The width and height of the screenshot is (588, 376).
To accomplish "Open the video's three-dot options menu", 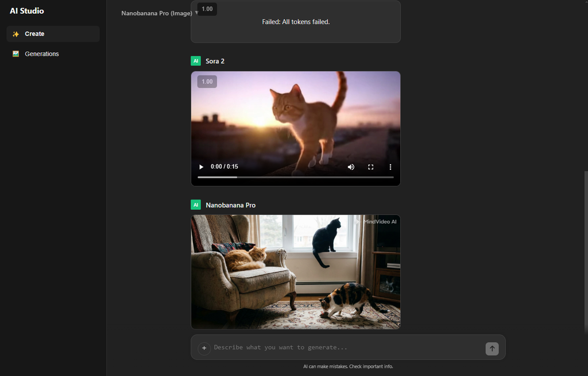I will click(x=390, y=167).
